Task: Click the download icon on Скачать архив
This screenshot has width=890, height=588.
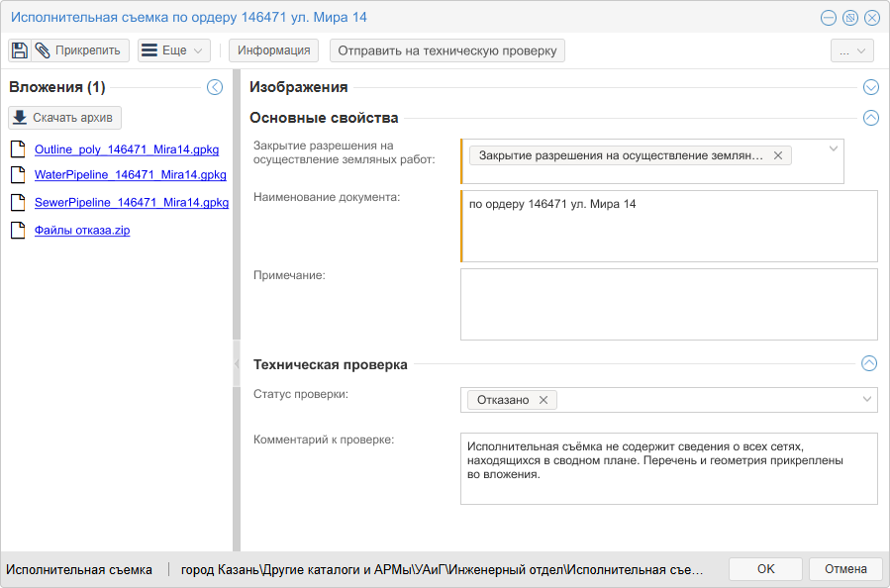Action: [x=22, y=117]
